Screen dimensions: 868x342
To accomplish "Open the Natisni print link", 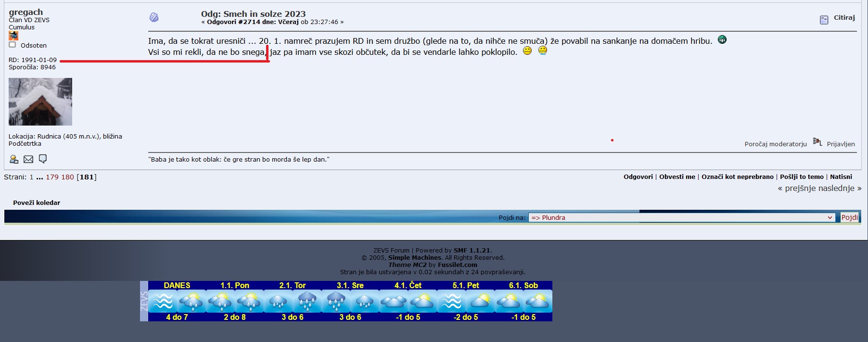I will click(841, 177).
